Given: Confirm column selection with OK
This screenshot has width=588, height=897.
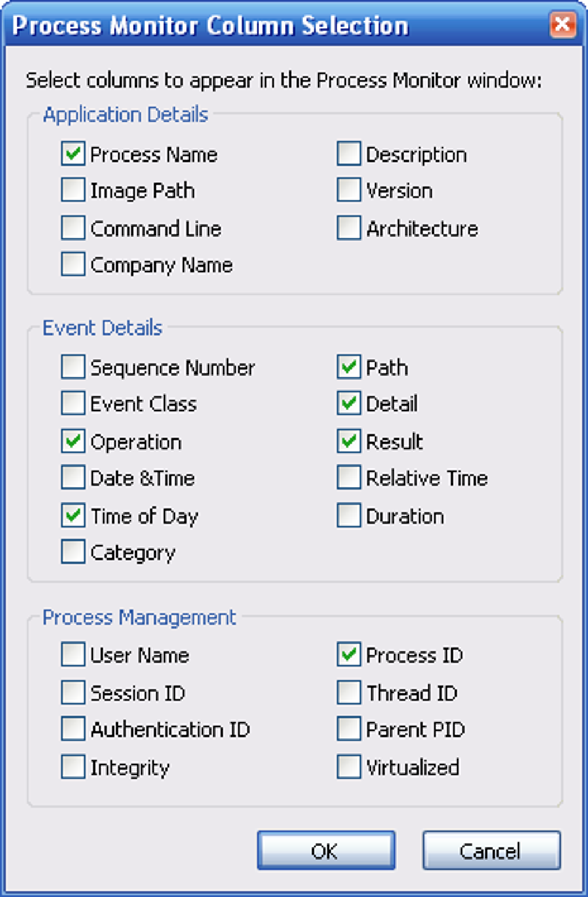Looking at the screenshot, I should pyautogui.click(x=326, y=850).
